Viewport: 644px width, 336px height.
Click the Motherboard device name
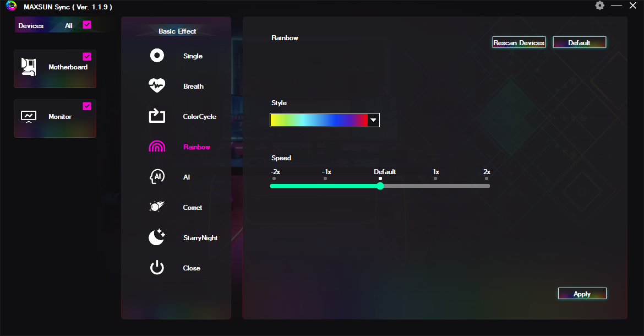click(68, 67)
